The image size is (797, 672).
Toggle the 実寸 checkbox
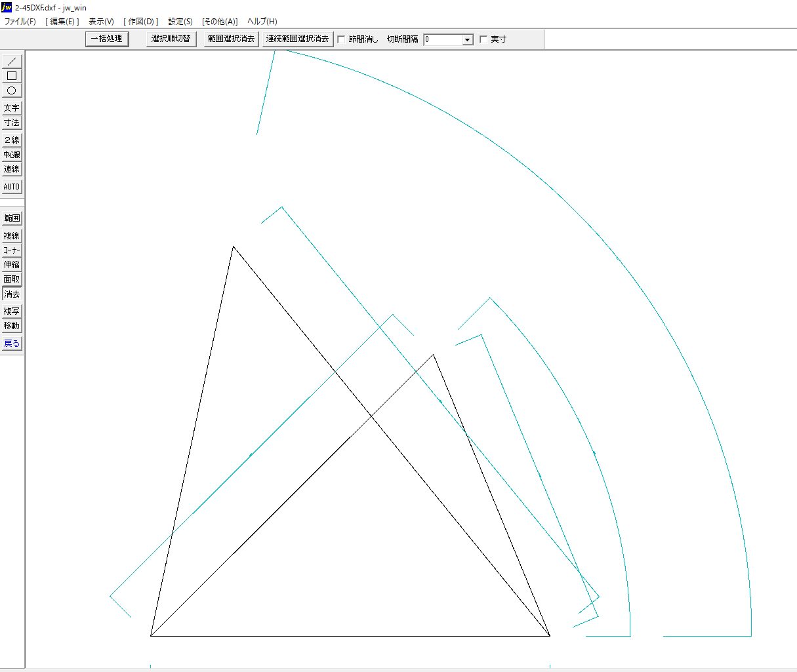coord(483,39)
